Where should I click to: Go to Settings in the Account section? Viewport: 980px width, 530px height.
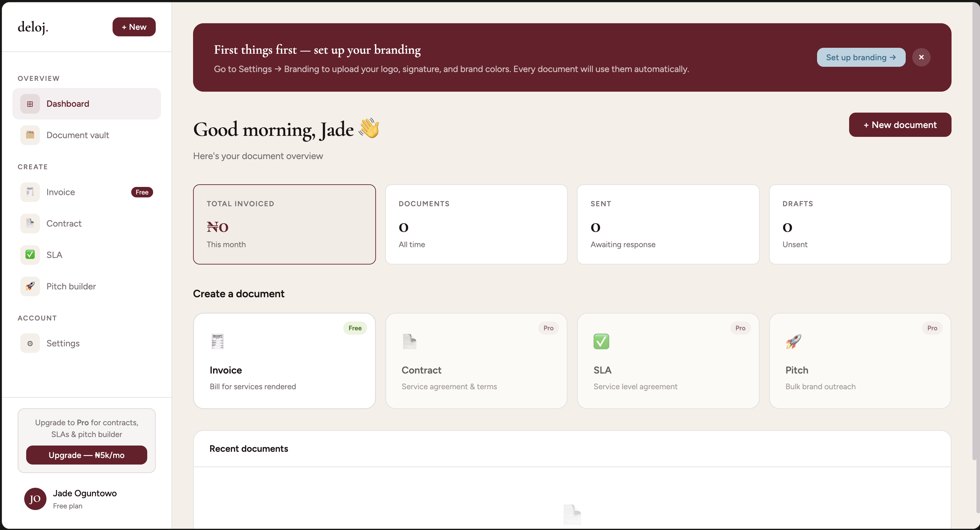pos(87,343)
